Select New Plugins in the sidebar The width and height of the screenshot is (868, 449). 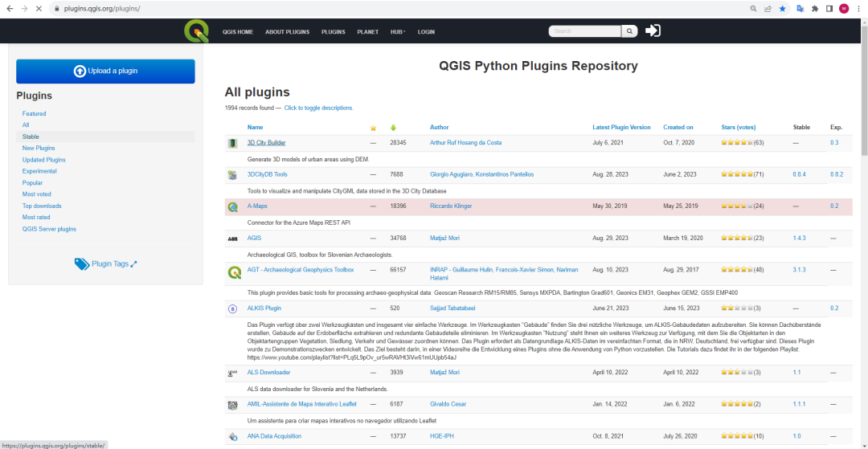pos(39,148)
